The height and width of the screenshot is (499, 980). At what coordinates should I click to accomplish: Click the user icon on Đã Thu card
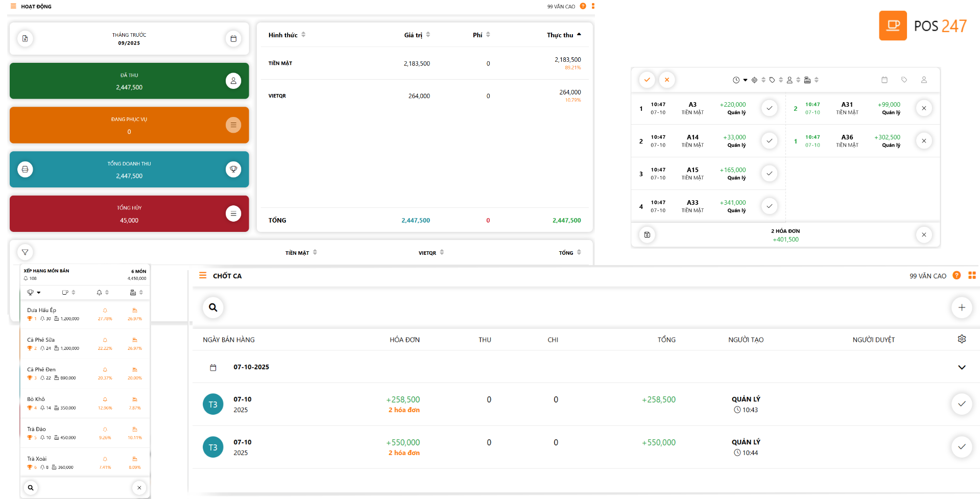coord(233,81)
